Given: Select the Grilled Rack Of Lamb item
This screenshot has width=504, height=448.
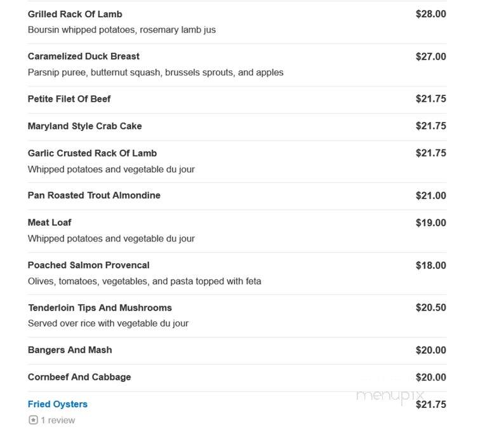Looking at the screenshot, I should coord(75,14).
